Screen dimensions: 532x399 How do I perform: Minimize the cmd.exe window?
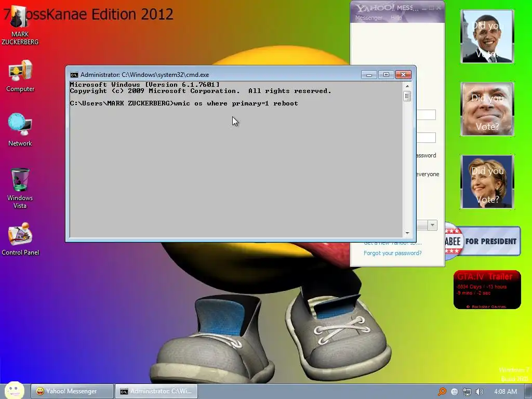click(369, 75)
